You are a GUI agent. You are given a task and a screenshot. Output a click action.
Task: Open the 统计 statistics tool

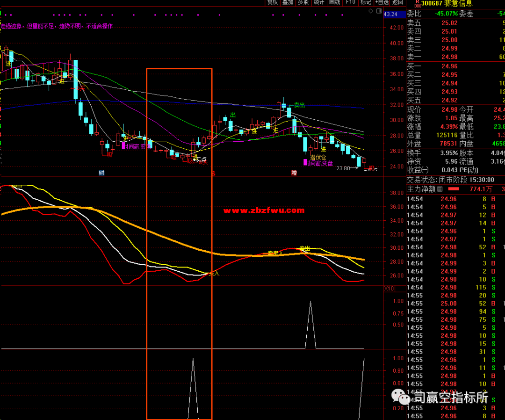click(x=319, y=3)
